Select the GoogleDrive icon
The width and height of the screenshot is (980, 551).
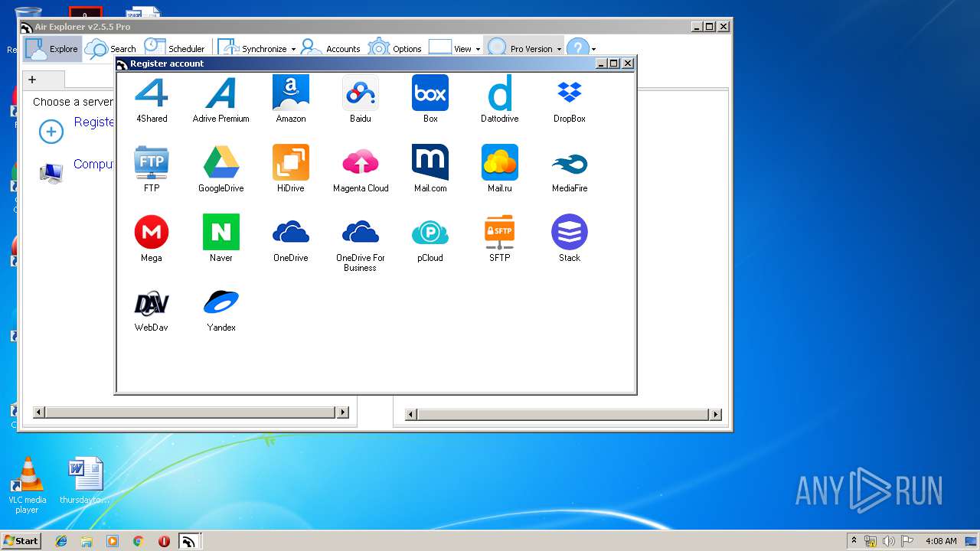221,162
